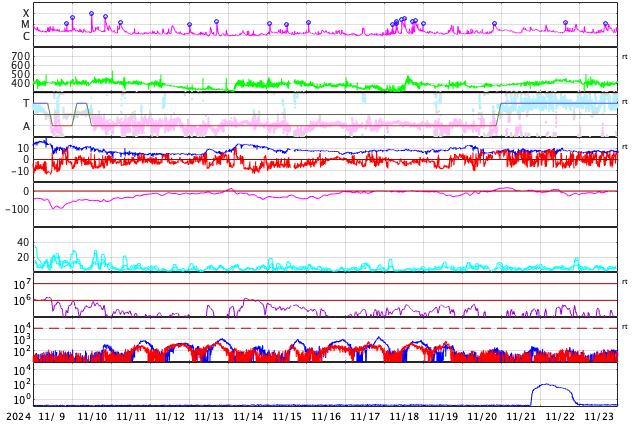Select the 11/10 date label
Viewport: 634px width, 424px height.
tap(92, 416)
